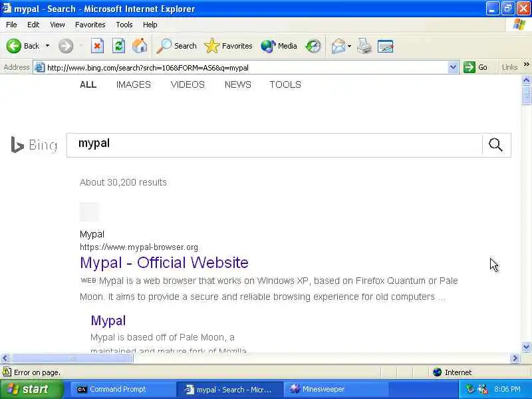Click the Edit page toolbar icon
The width and height of the screenshot is (532, 399).
pos(385,46)
